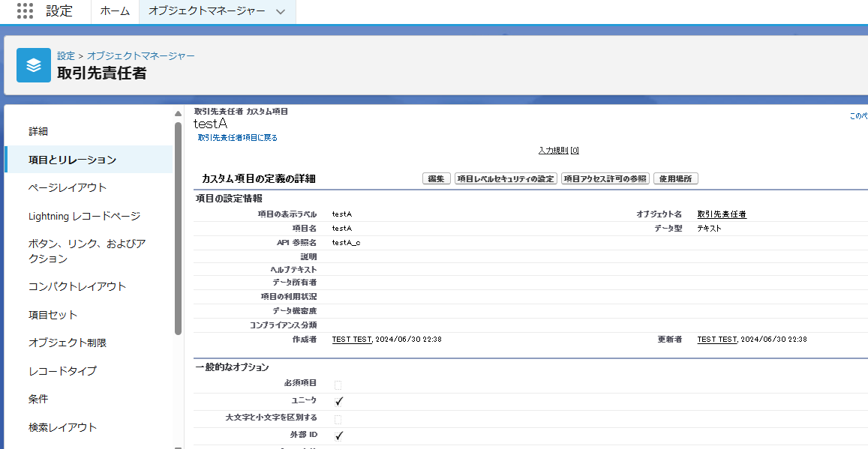Click the テキスト data type value
The height and width of the screenshot is (449, 868).
tap(709, 228)
